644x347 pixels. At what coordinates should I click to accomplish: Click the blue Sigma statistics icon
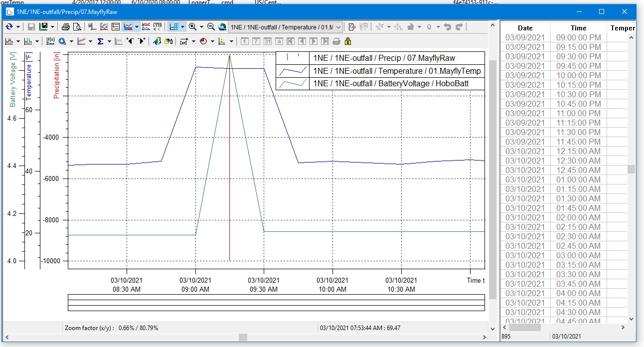[x=100, y=41]
